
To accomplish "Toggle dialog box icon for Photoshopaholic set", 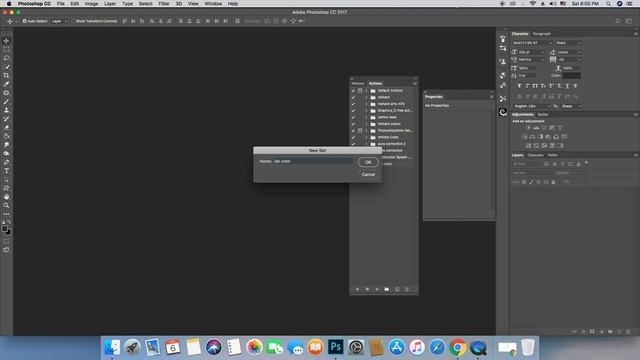I will coord(360,131).
